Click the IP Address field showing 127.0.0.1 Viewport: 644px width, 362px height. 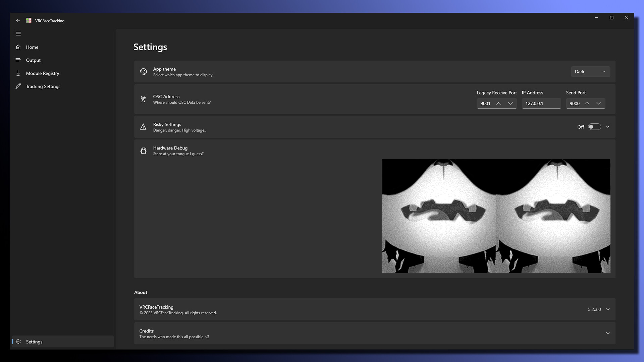(x=541, y=103)
